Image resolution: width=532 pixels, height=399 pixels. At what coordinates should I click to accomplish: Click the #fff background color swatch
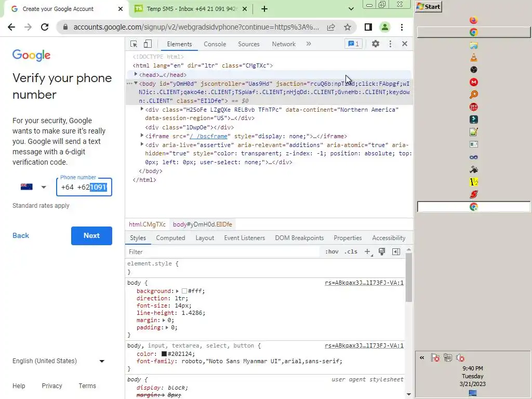point(184,291)
